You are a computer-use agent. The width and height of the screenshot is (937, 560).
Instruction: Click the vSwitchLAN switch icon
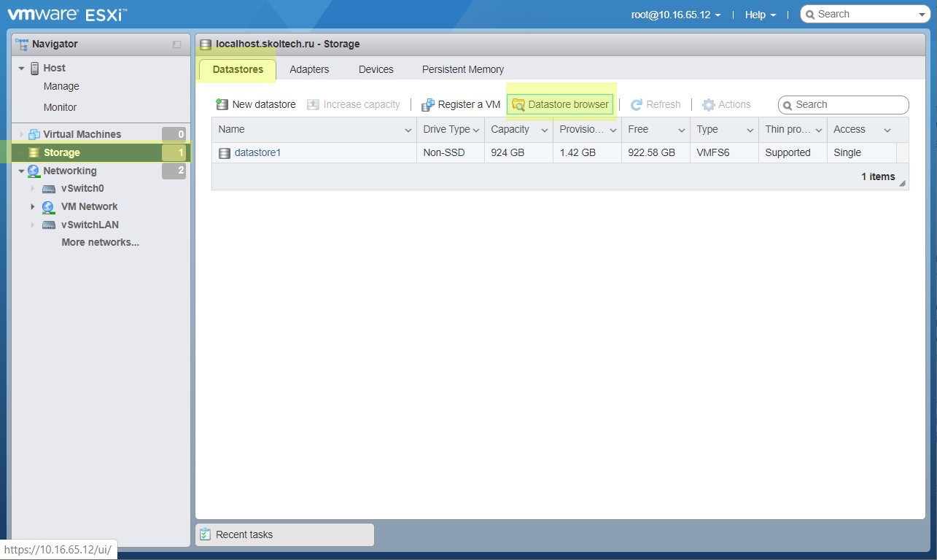[x=49, y=225]
